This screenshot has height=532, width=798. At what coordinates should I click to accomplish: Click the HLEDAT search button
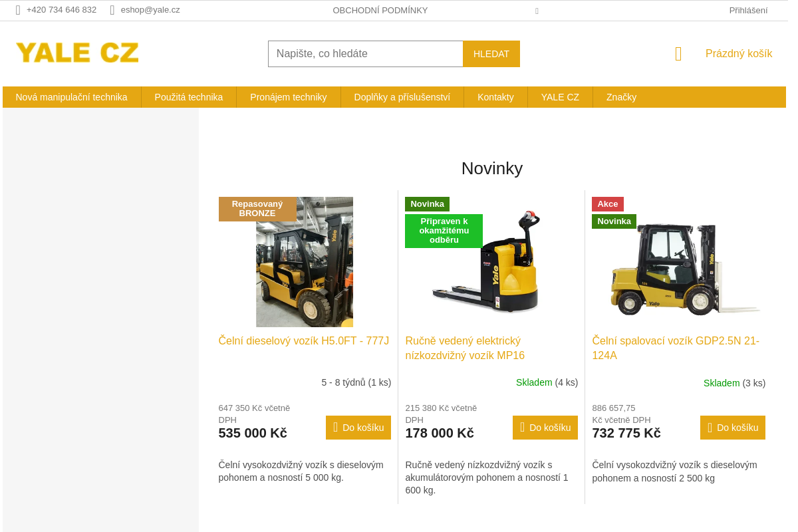click(491, 54)
